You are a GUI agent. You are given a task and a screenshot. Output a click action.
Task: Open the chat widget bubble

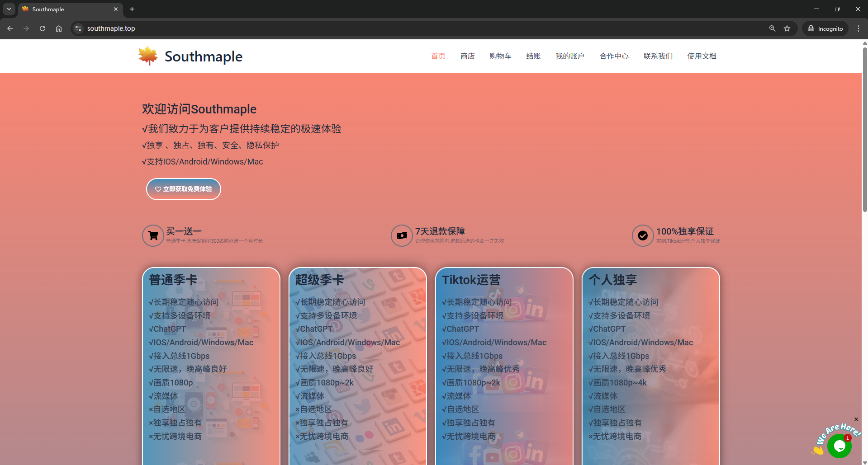click(839, 446)
